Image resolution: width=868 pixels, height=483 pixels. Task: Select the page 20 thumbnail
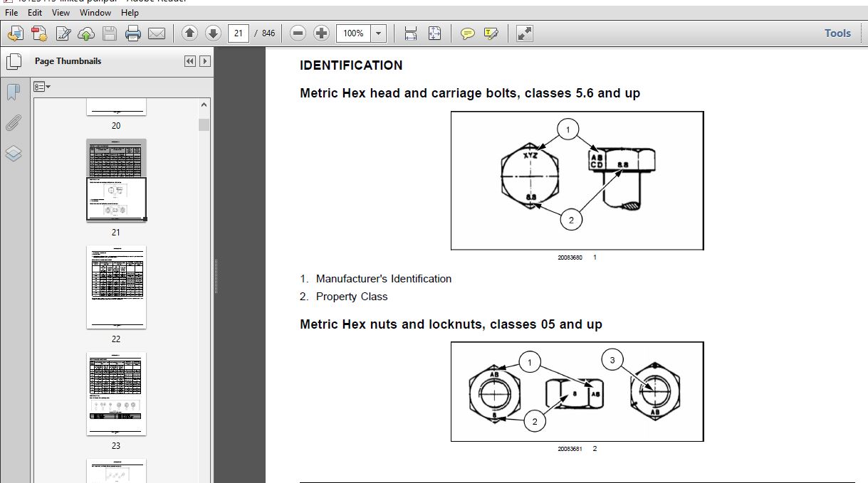pyautogui.click(x=116, y=107)
